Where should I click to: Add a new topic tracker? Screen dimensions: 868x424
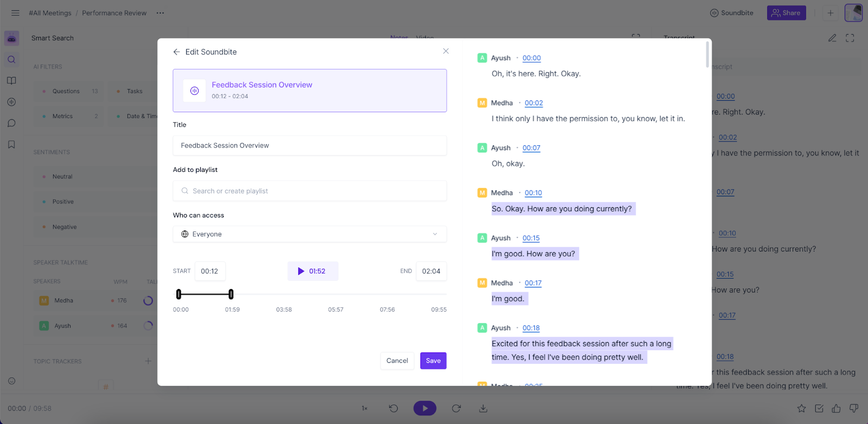(148, 361)
